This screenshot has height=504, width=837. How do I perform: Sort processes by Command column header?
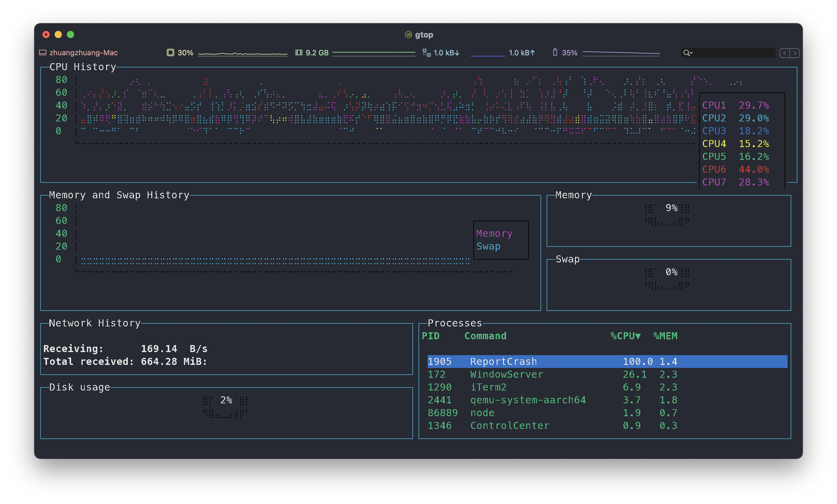click(485, 336)
